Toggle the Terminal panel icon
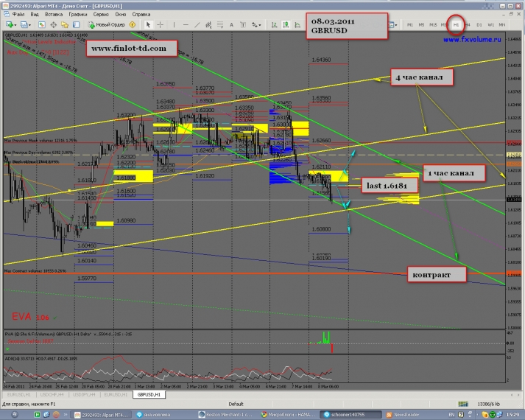The height and width of the screenshot is (420, 525). (77, 25)
